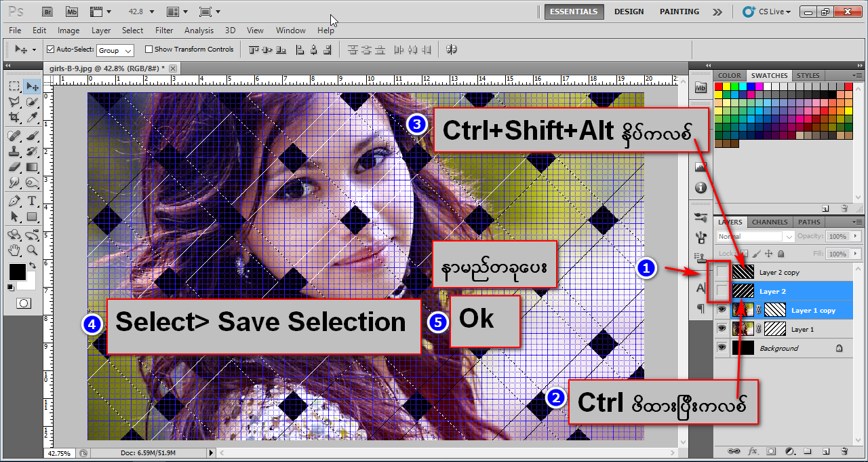The height and width of the screenshot is (462, 868).
Task: Select the Quick Selection tool
Action: [32, 102]
